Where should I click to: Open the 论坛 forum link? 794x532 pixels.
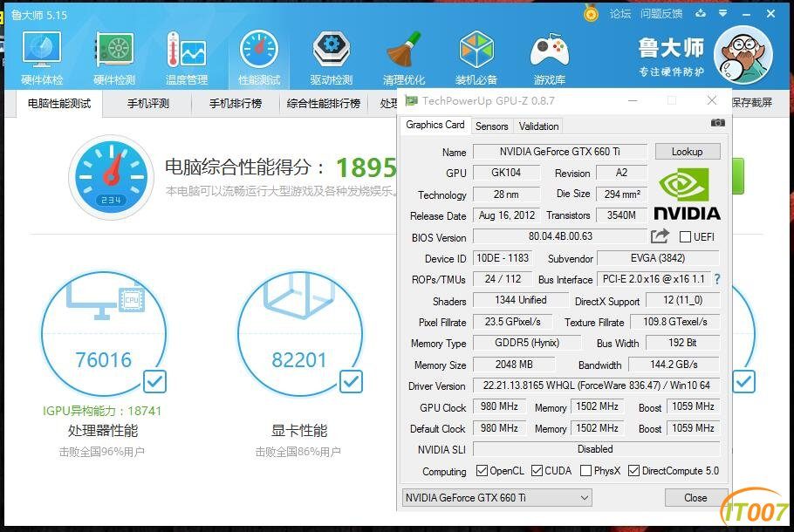[x=620, y=14]
